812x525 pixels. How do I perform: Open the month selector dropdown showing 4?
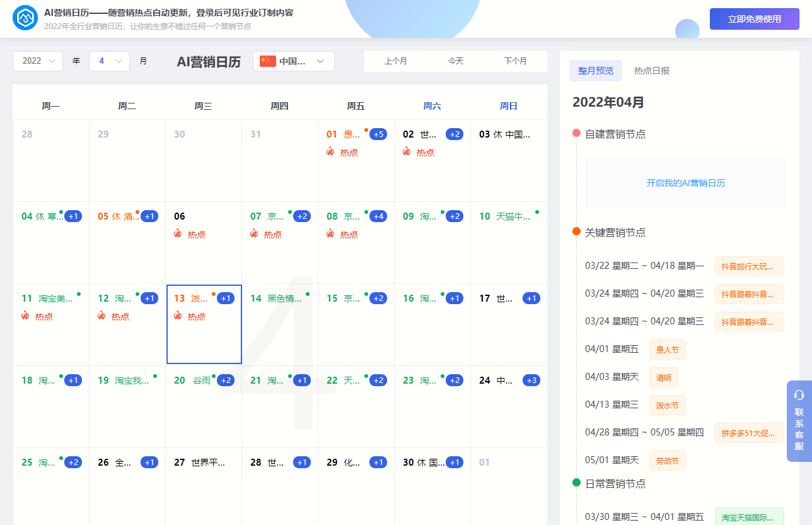109,61
